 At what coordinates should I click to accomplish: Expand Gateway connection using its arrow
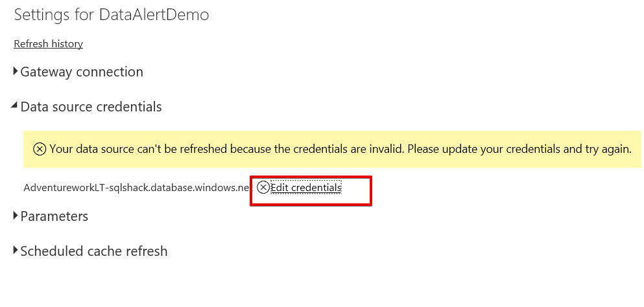point(16,72)
